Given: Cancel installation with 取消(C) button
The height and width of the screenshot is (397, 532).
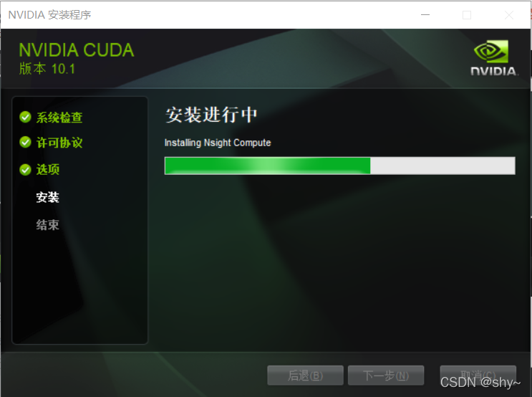Looking at the screenshot, I should (478, 376).
